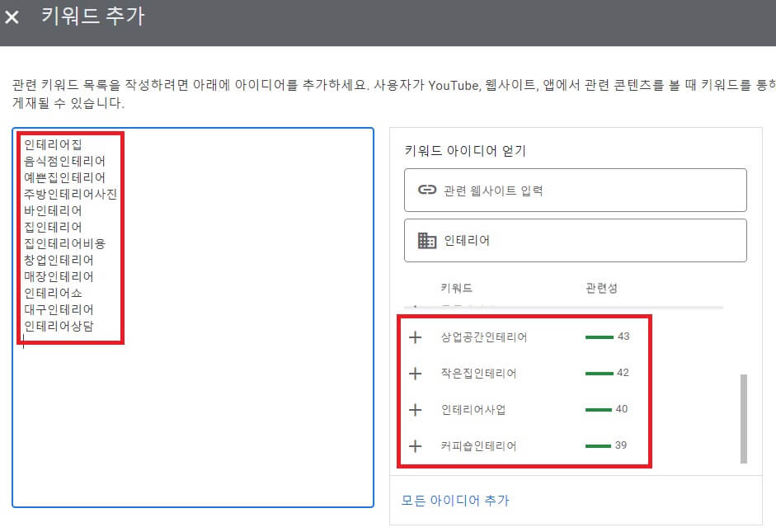
Task: Click the 키워드 추가 dialog title
Action: [92, 16]
